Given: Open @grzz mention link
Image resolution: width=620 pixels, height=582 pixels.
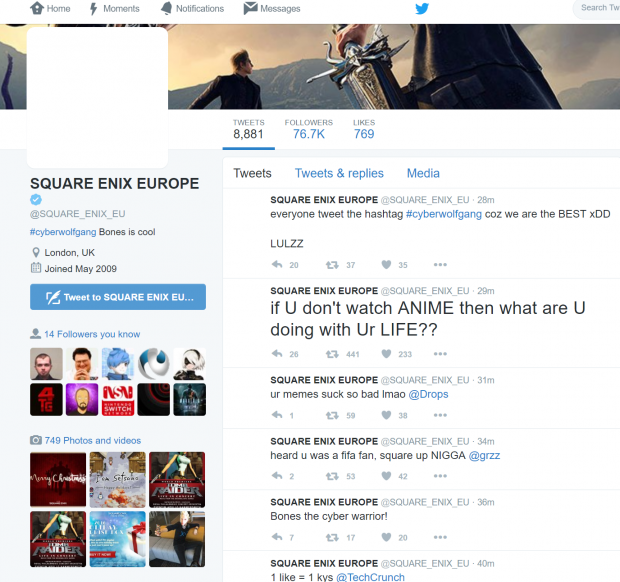Looking at the screenshot, I should [x=484, y=455].
